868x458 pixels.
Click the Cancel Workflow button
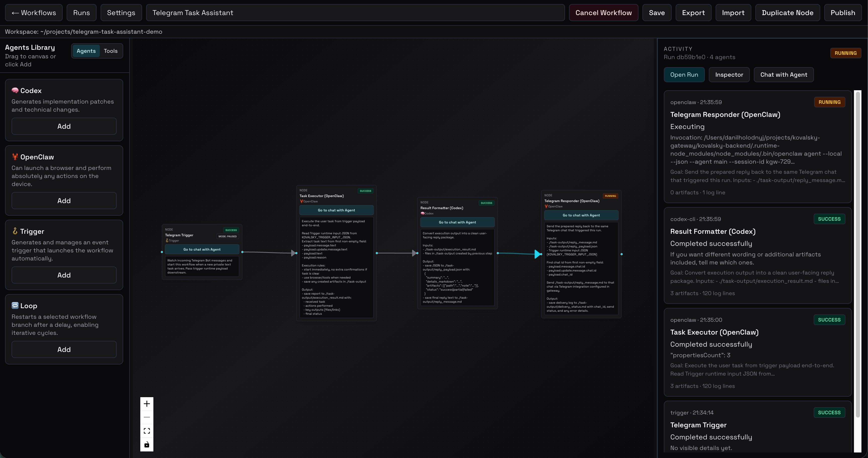tap(603, 13)
